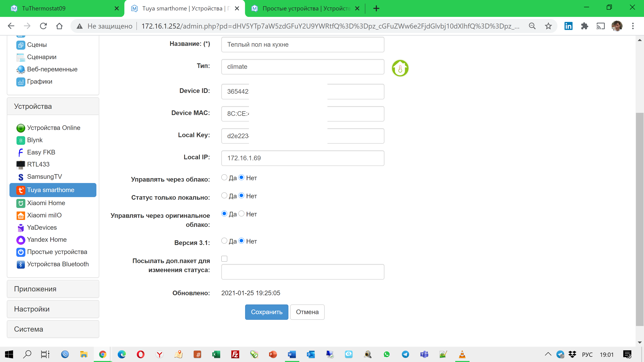The width and height of the screenshot is (644, 362).
Task: Open the SamsungTV integration
Action: (x=44, y=176)
